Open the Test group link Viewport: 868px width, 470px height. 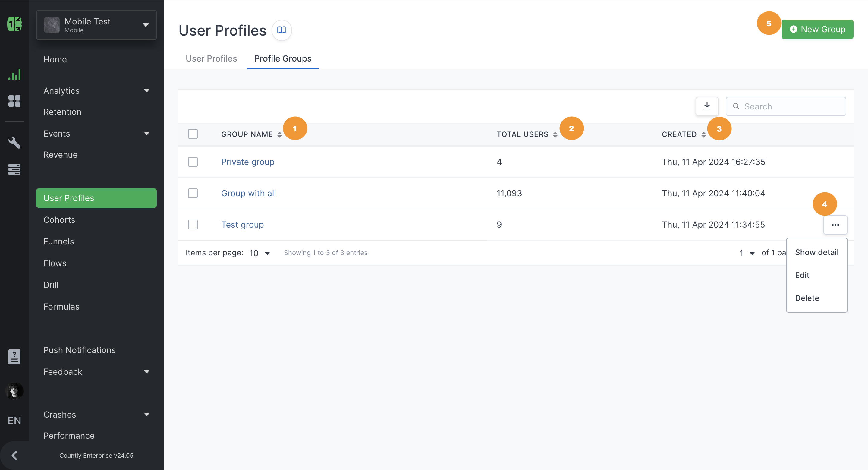[243, 225]
